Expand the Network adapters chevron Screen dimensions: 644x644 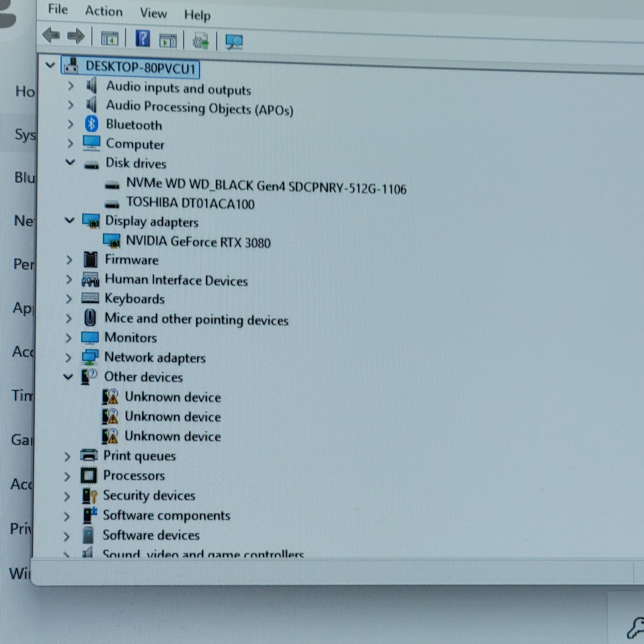[x=69, y=357]
